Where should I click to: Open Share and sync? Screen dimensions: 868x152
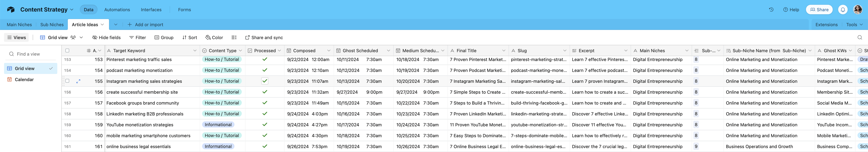264,38
